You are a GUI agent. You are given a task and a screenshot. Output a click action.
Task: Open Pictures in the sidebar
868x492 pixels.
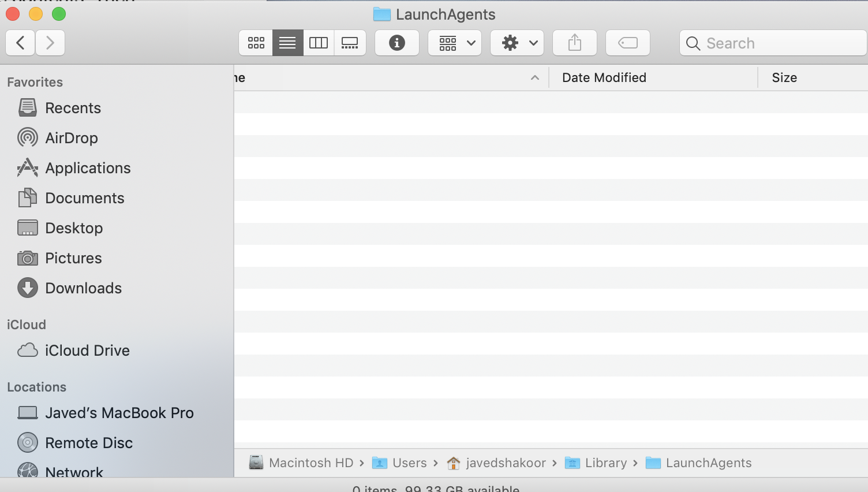(x=73, y=258)
